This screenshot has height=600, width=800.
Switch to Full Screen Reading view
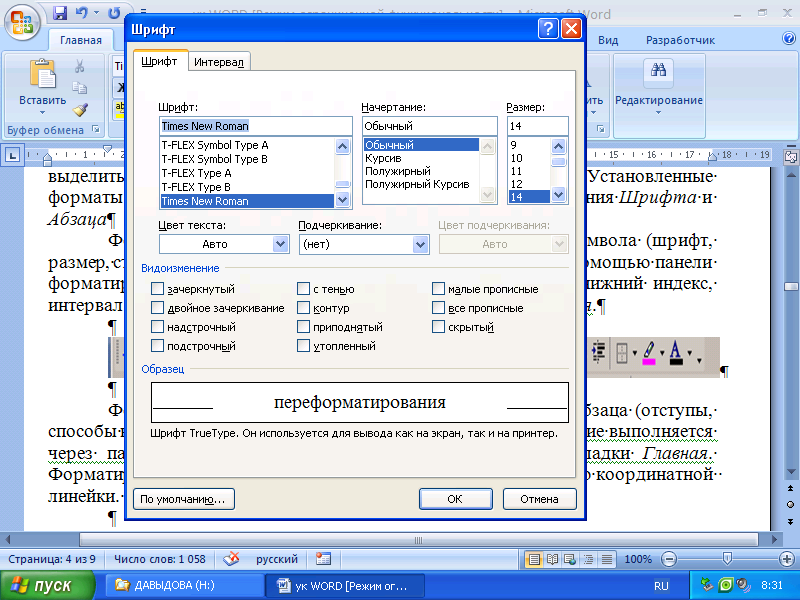[552, 559]
